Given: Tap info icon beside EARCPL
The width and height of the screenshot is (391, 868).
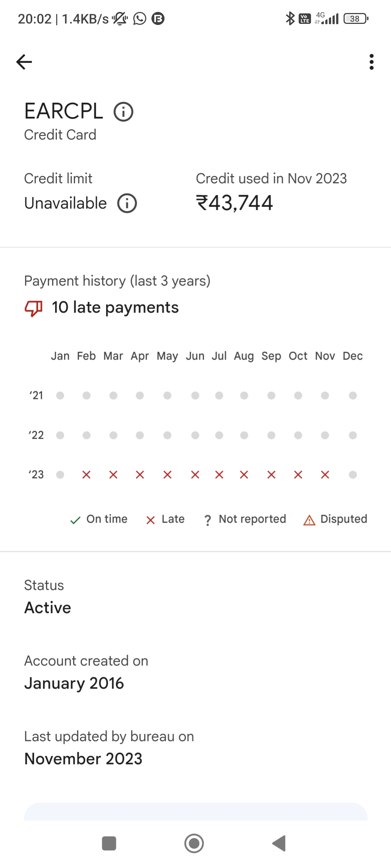Looking at the screenshot, I should click(123, 112).
